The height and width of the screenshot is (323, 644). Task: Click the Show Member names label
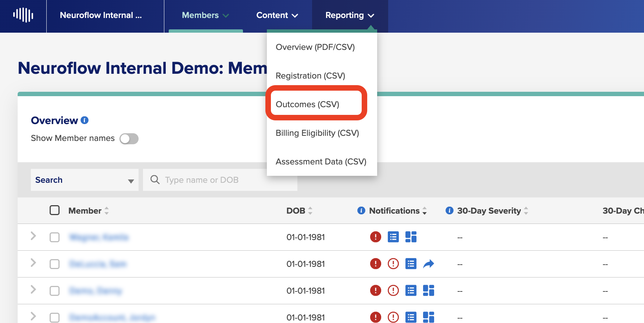73,138
